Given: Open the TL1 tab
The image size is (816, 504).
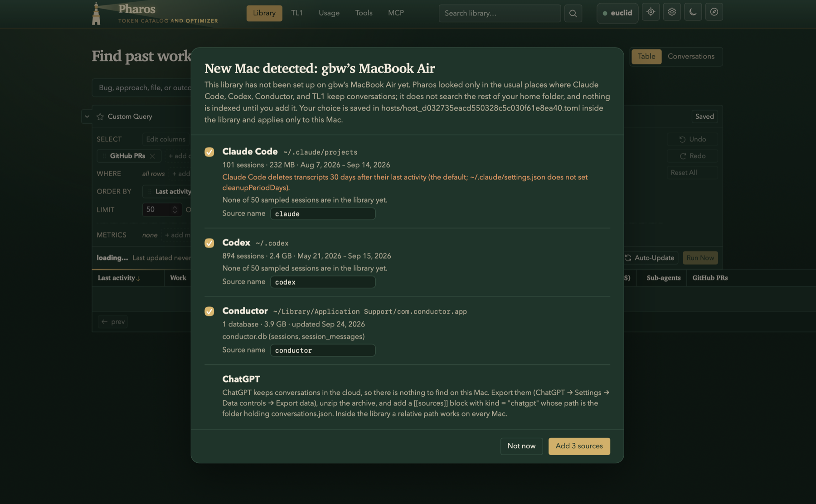Looking at the screenshot, I should click(297, 13).
